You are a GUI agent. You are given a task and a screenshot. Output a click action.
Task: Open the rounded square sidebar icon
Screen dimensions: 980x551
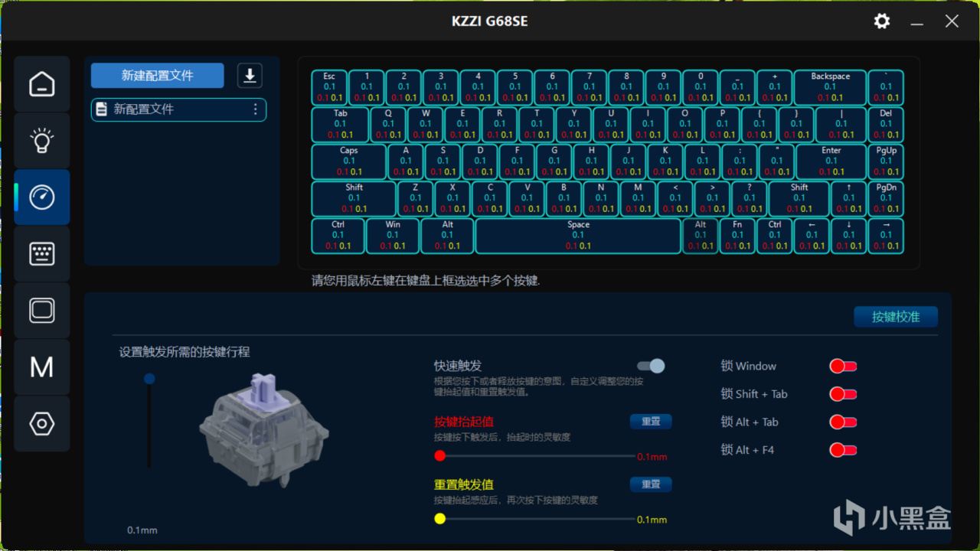(x=42, y=311)
